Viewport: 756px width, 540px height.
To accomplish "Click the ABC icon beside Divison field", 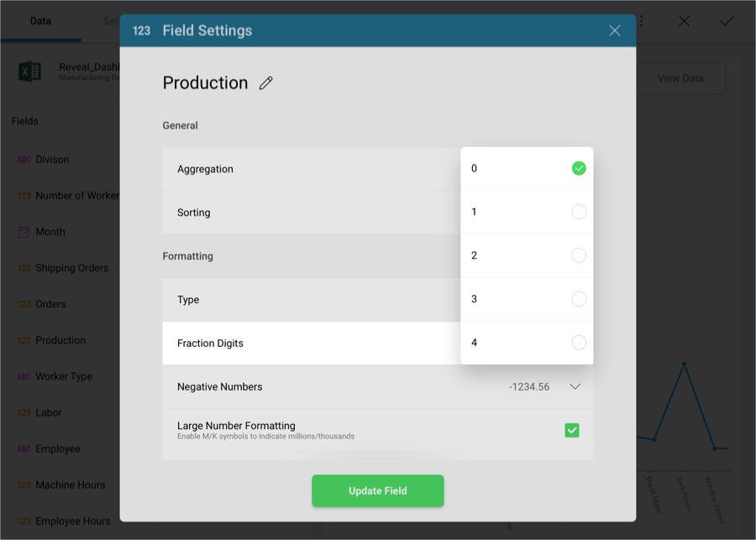I will (x=23, y=159).
